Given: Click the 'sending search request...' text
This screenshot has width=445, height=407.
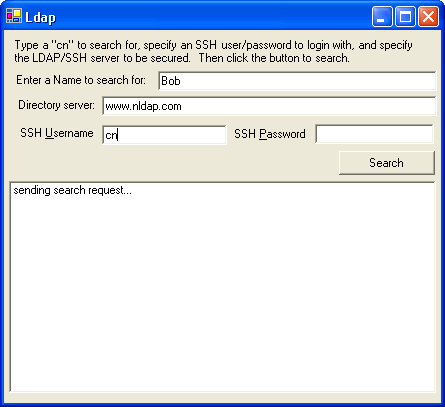Looking at the screenshot, I should (x=73, y=190).
